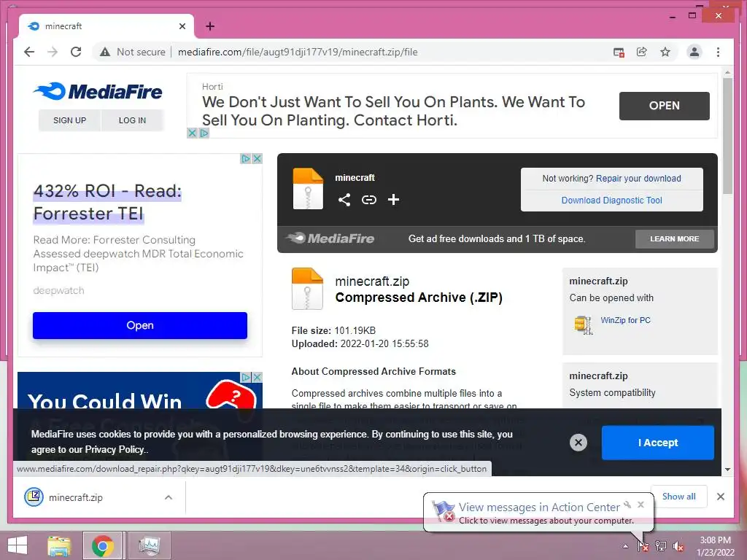This screenshot has width=747, height=560.
Task: Click Repair your download link
Action: point(638,179)
